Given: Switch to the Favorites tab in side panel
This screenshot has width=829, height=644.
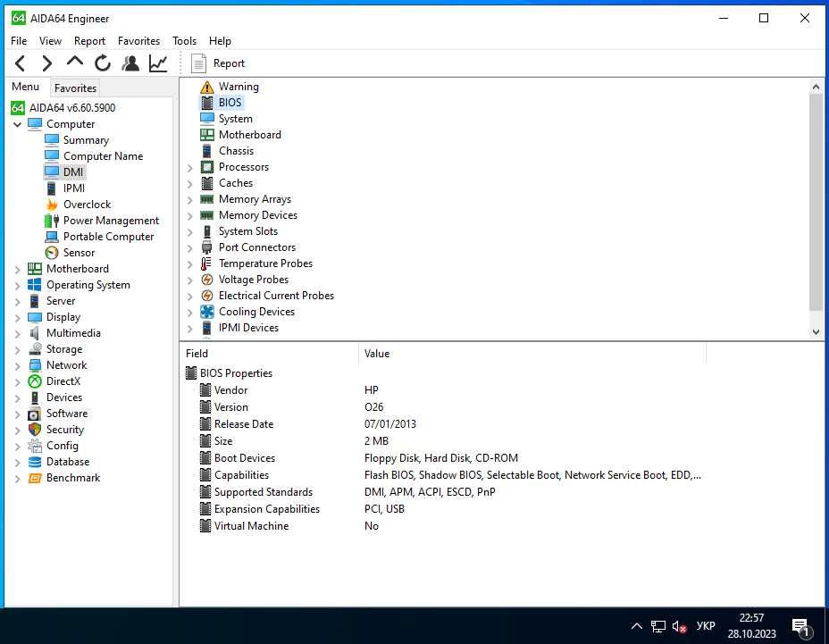Looking at the screenshot, I should (75, 88).
